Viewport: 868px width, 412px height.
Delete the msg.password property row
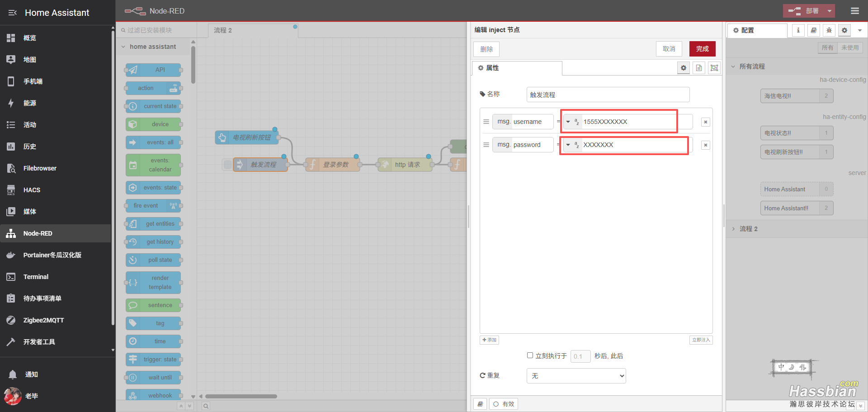click(x=705, y=145)
